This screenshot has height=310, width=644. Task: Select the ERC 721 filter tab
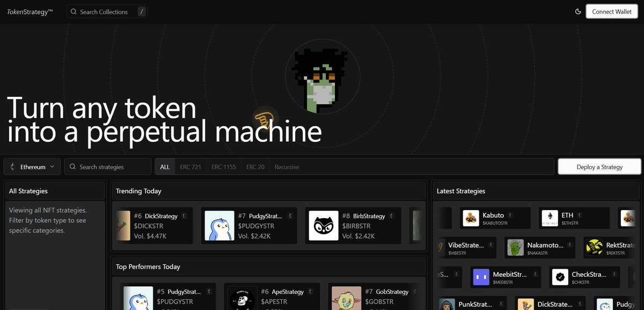pos(191,167)
